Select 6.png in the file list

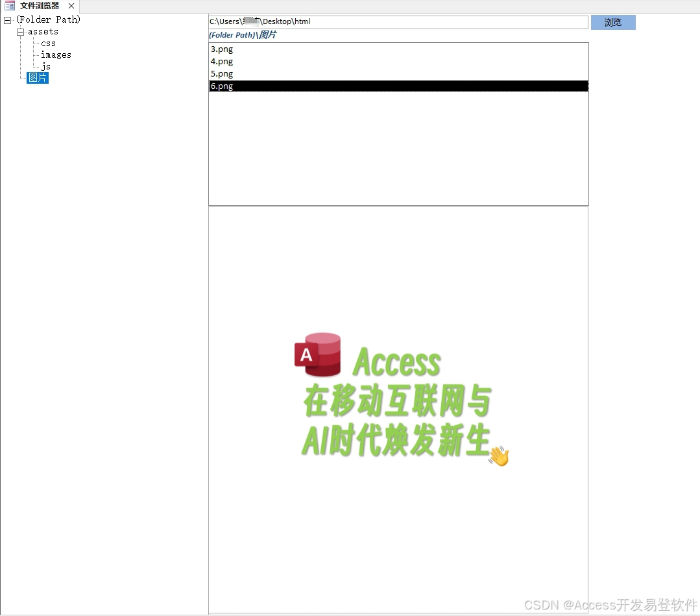click(398, 86)
